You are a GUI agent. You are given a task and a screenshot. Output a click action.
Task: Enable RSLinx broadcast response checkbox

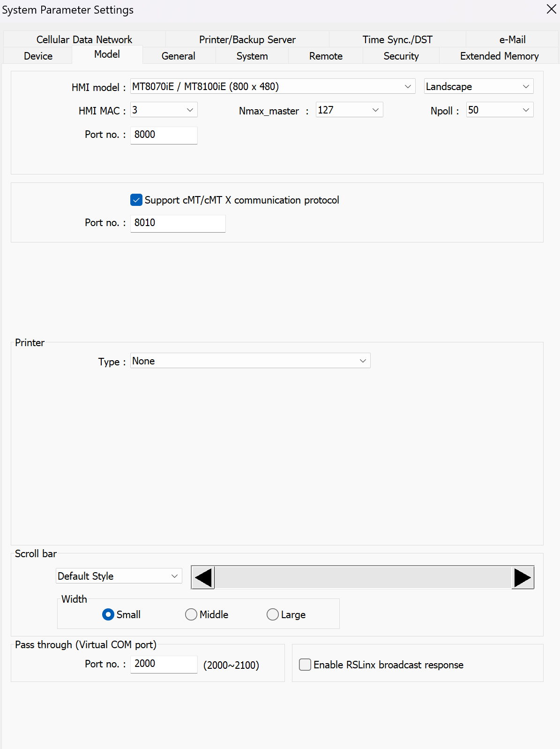pyautogui.click(x=305, y=665)
